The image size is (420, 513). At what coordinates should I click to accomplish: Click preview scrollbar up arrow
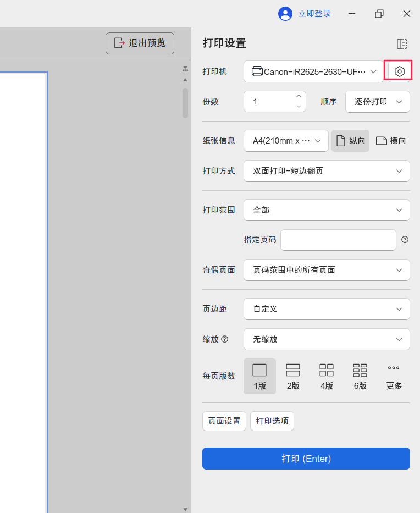[x=185, y=80]
